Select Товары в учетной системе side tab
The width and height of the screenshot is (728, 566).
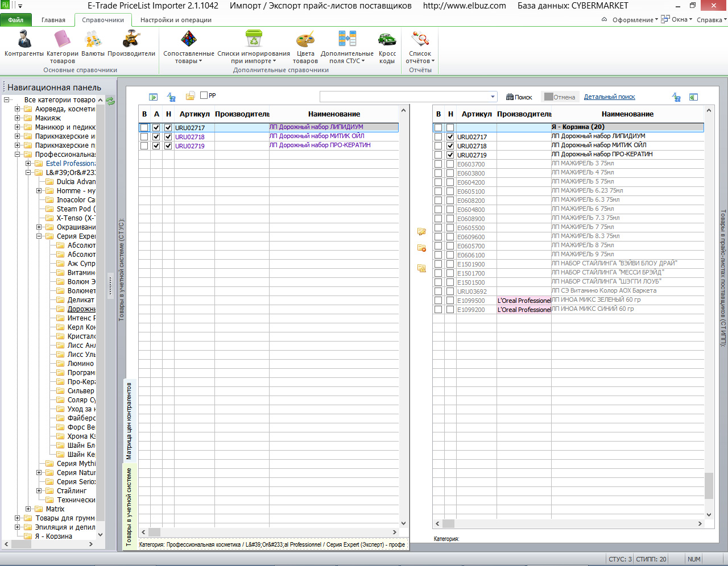(x=129, y=506)
